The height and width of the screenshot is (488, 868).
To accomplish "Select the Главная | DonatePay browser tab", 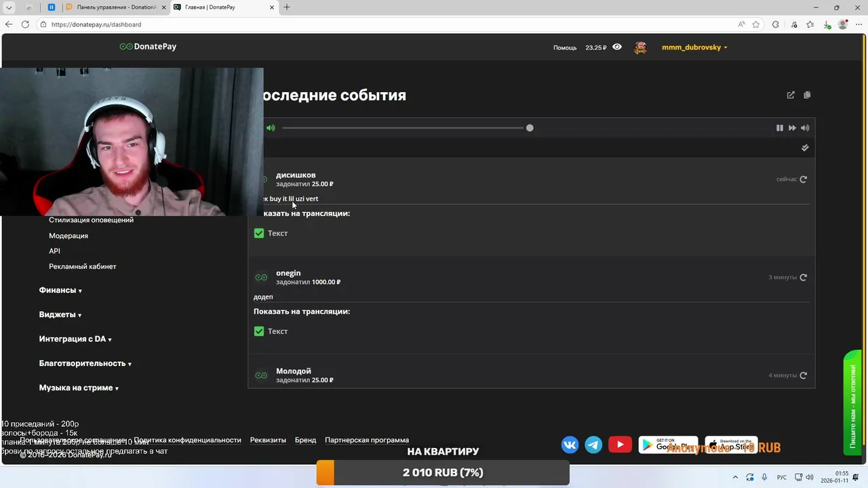I will (x=224, y=7).
